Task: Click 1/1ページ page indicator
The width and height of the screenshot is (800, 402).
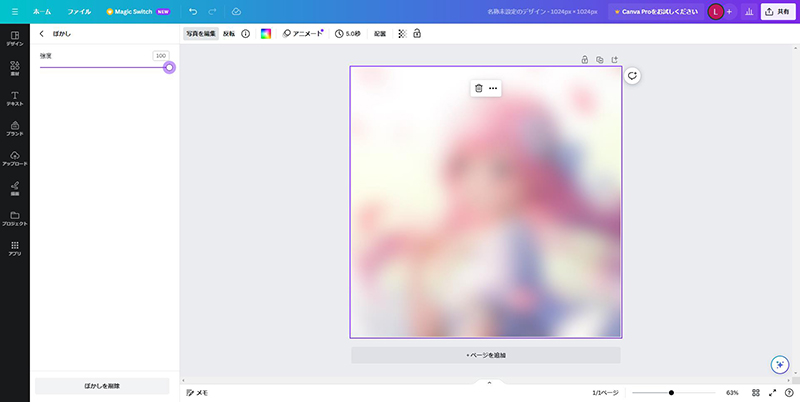Action: point(605,393)
